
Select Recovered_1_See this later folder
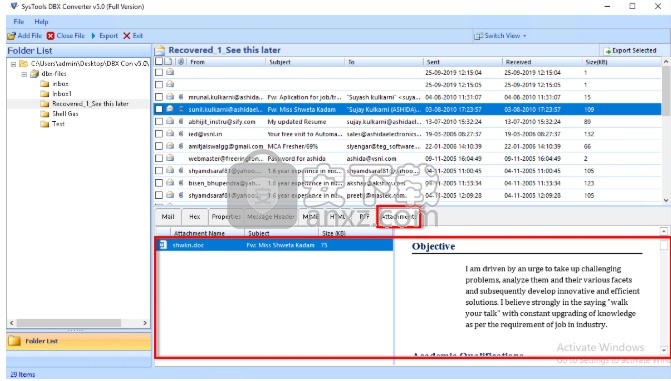coord(90,104)
